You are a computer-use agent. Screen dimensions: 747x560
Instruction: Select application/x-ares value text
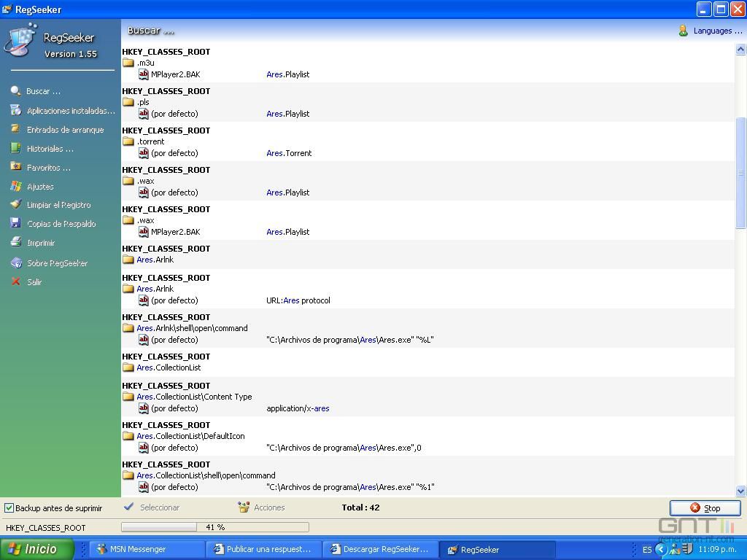[x=298, y=408]
